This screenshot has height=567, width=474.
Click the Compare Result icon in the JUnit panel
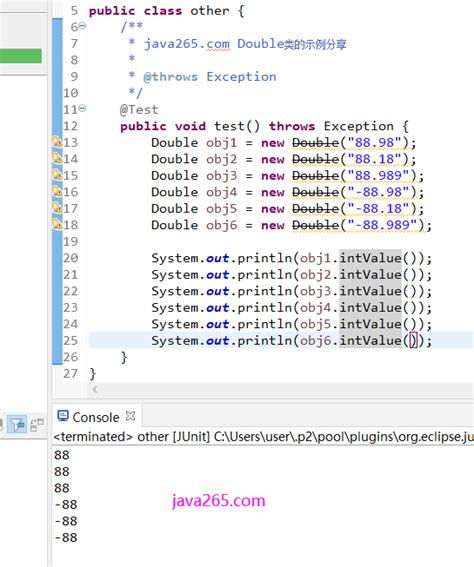coord(37,425)
